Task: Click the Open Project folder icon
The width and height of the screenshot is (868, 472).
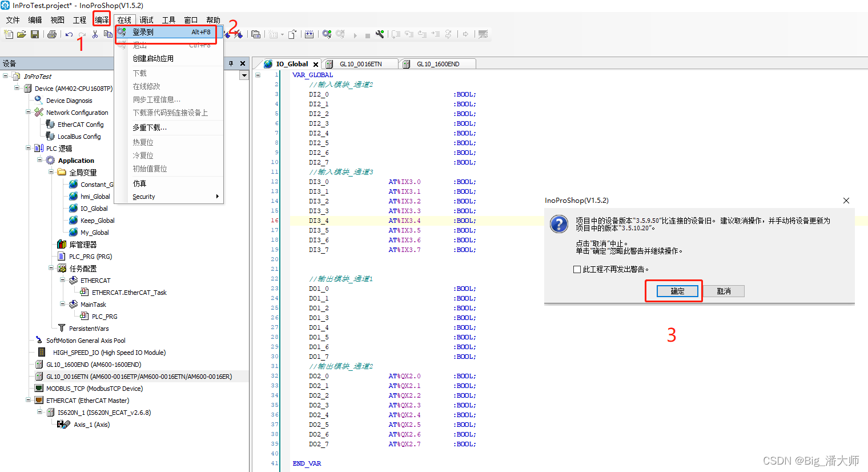Action: (x=22, y=34)
